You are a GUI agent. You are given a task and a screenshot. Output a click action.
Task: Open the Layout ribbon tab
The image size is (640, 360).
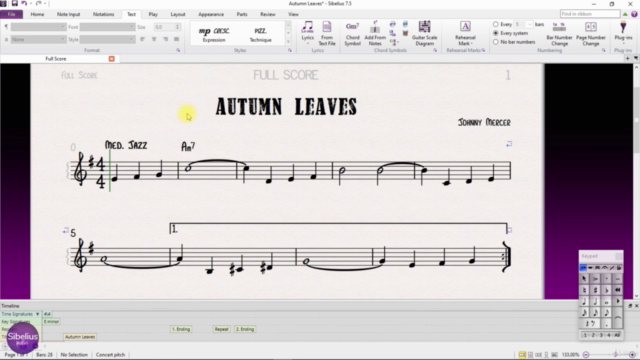pos(178,14)
